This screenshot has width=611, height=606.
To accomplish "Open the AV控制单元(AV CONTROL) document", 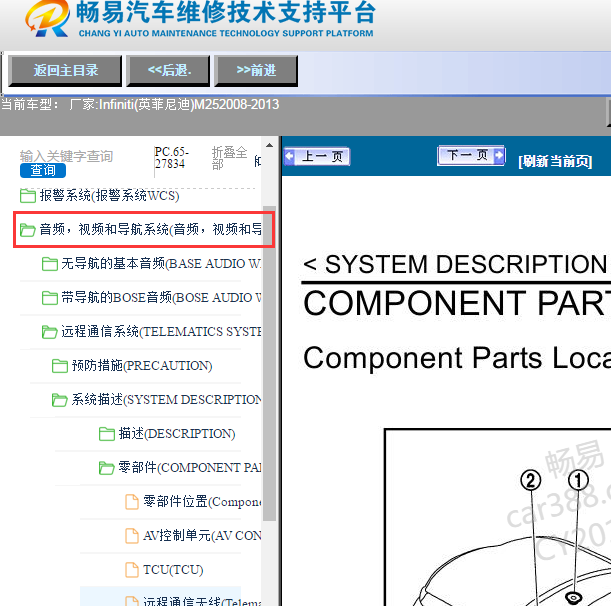I will pos(203,536).
